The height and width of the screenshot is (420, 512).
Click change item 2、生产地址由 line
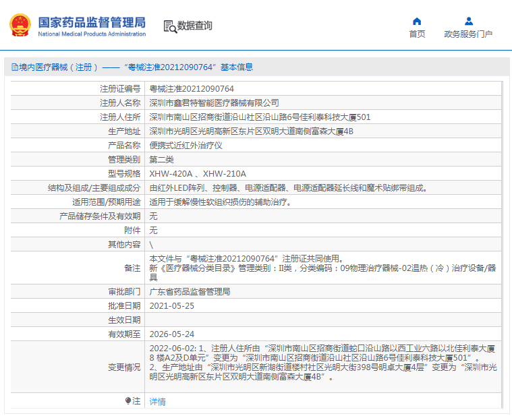(x=323, y=372)
